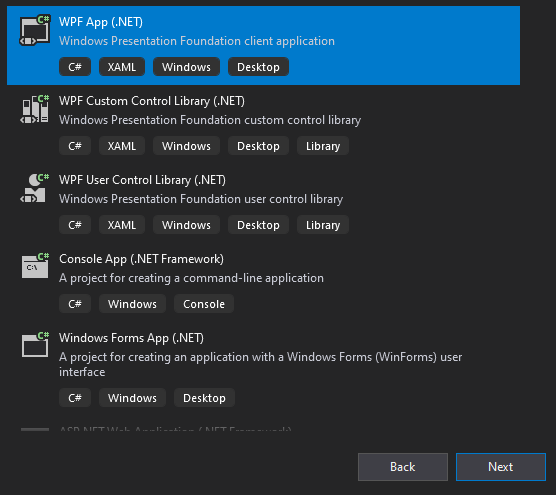Click Windows tag under WPF Custom Control Library

[x=186, y=146]
